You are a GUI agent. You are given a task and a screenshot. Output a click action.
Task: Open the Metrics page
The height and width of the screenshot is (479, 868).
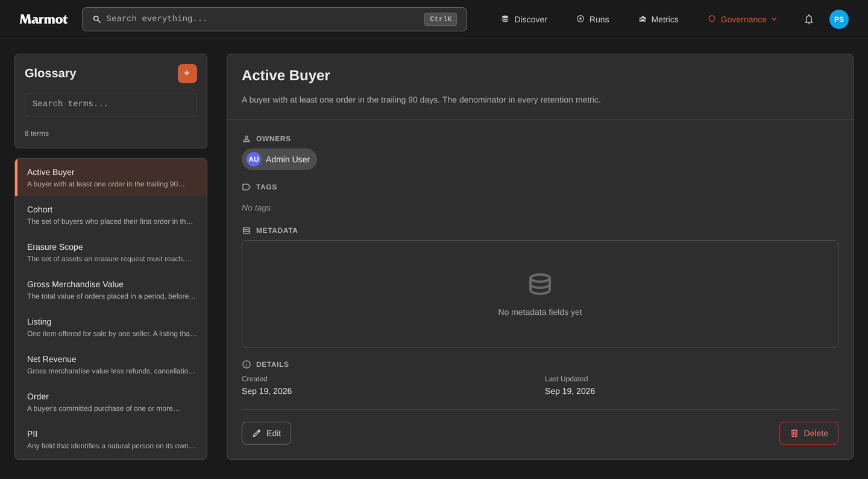[x=658, y=19]
